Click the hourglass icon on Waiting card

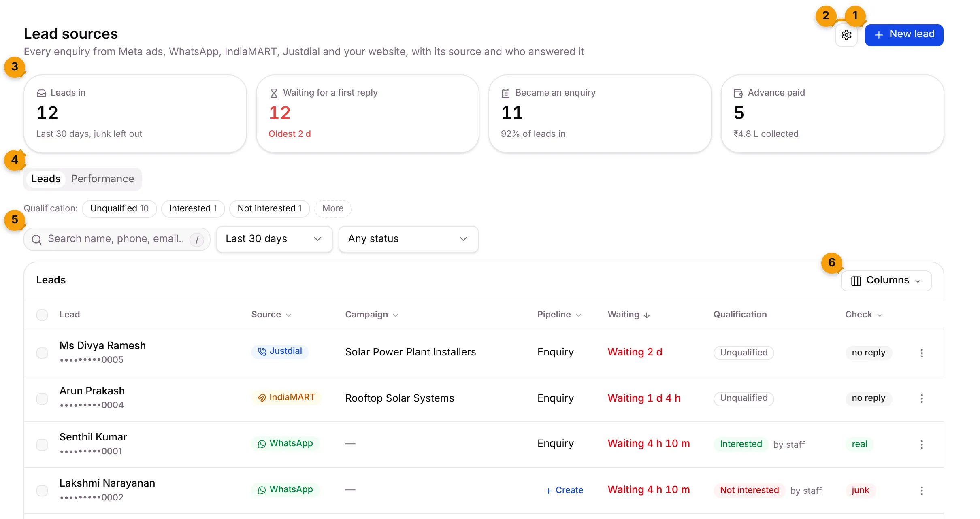[x=274, y=93]
